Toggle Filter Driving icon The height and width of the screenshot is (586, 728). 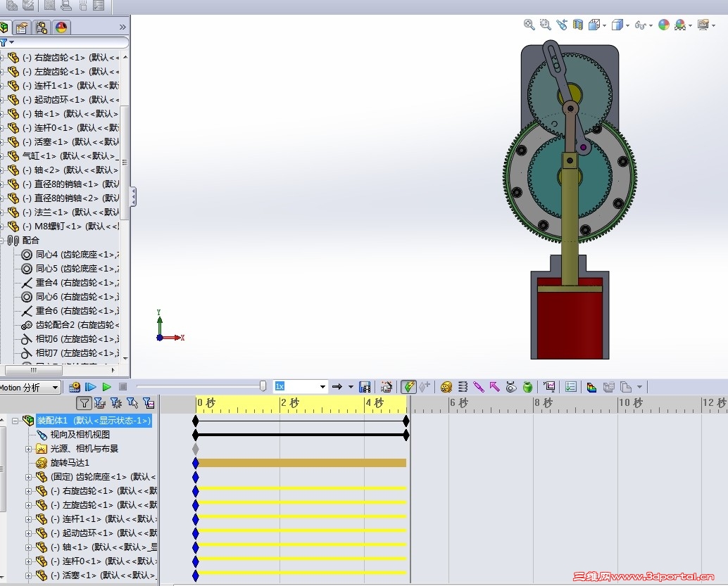pyautogui.click(x=116, y=403)
